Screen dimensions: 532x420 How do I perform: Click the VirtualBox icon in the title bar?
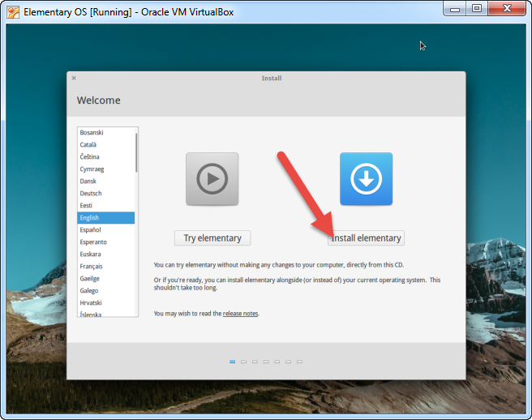[13, 12]
